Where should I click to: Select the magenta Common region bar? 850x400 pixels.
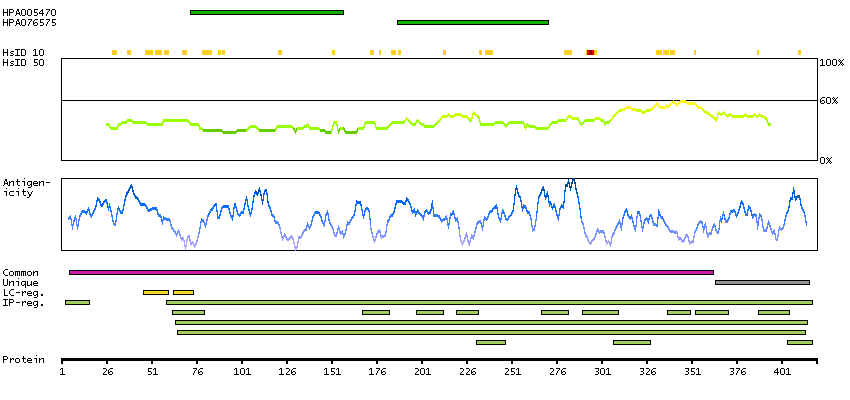(x=391, y=272)
